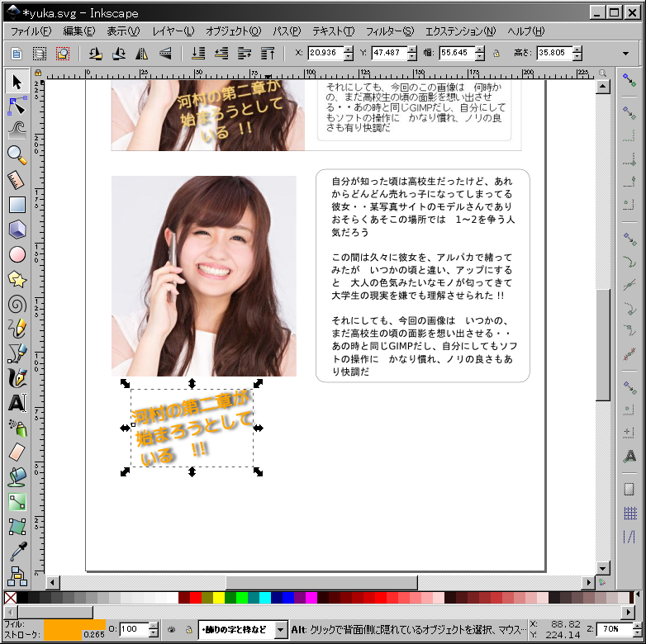The width and height of the screenshot is (646, 644).
Task: Select the Connector tool
Action: (x=17, y=576)
